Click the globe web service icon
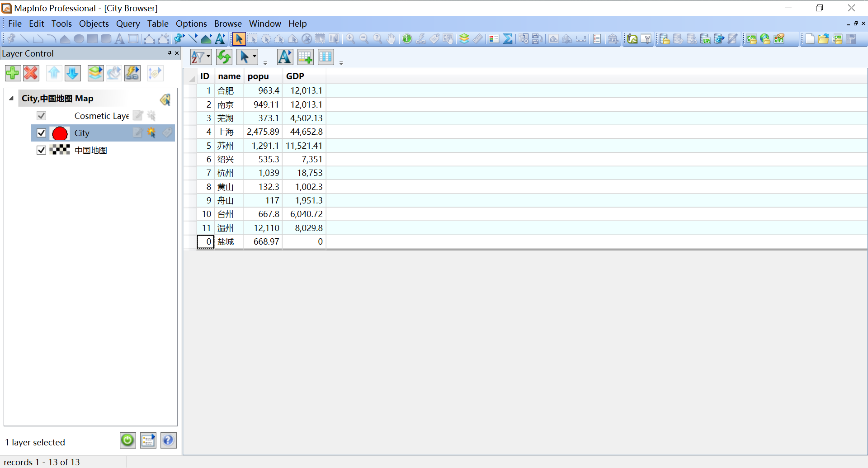The height and width of the screenshot is (468, 868). point(765,39)
